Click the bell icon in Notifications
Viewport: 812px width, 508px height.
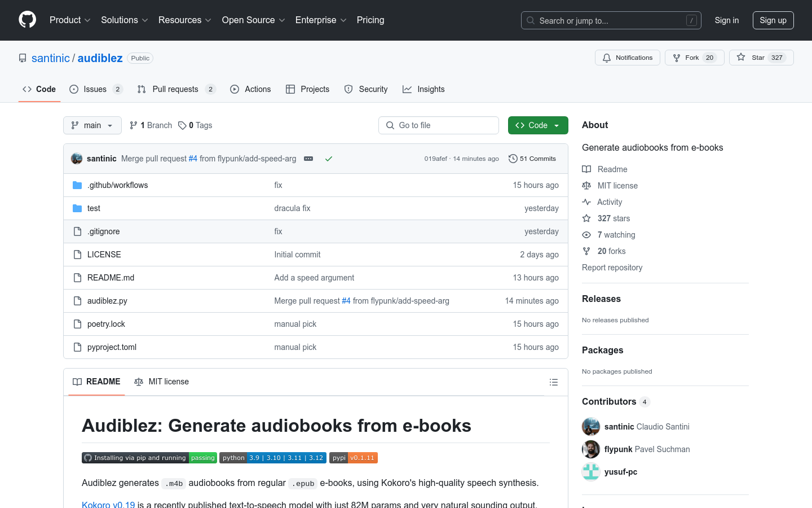(607, 58)
